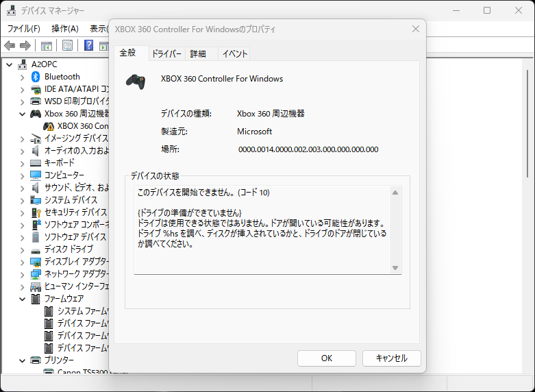The height and width of the screenshot is (392, 535).
Task: Select the ソフトウェア コンポーネント icon
Action: (36, 224)
